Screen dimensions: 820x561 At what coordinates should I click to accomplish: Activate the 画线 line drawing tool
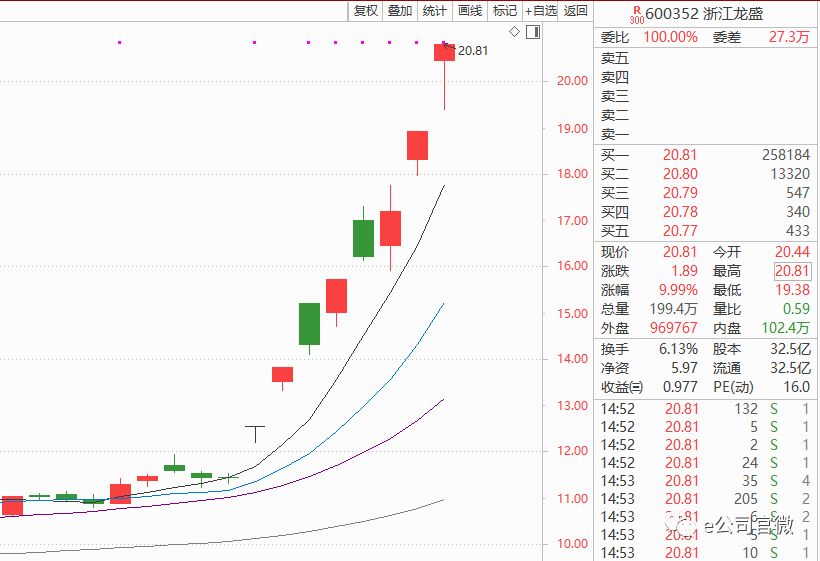(470, 10)
